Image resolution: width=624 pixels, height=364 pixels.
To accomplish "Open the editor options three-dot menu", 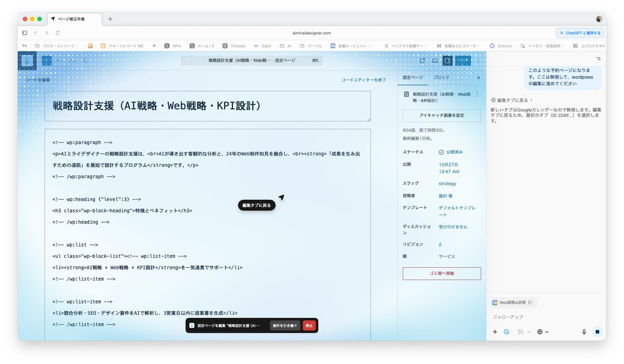I will [x=478, y=60].
